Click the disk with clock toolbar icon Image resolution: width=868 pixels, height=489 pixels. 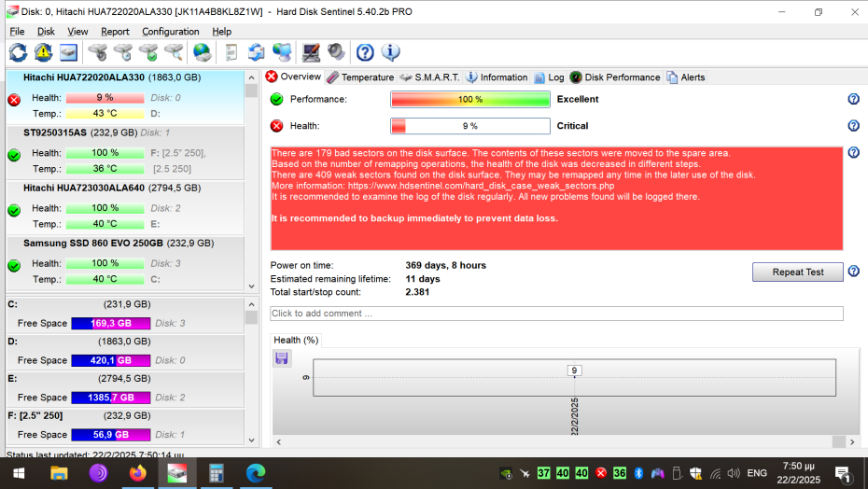pos(123,52)
